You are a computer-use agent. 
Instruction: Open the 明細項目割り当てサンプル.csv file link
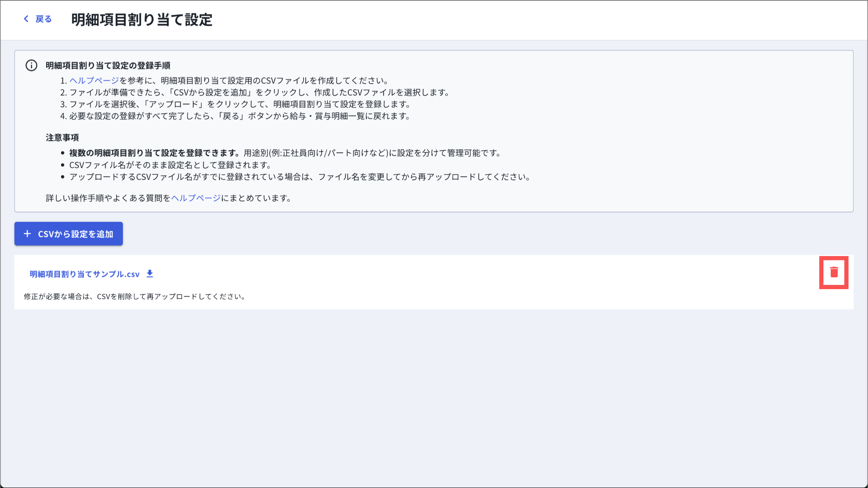pos(84,274)
